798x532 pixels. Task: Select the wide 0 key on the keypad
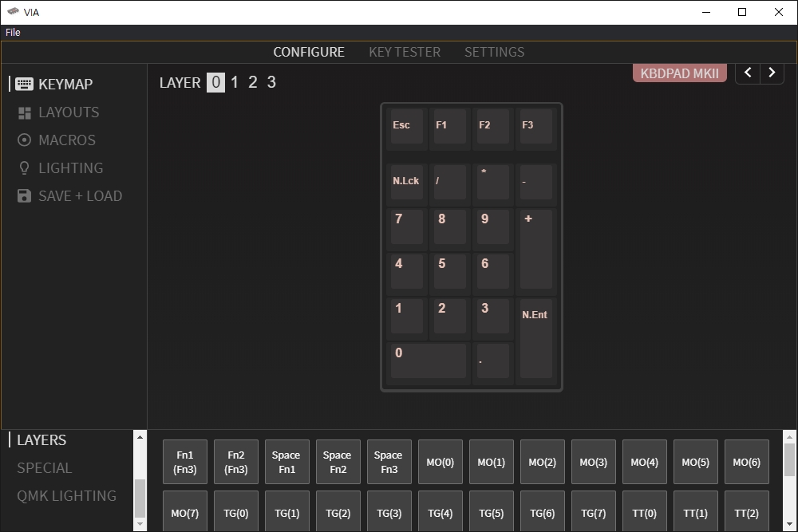click(428, 363)
